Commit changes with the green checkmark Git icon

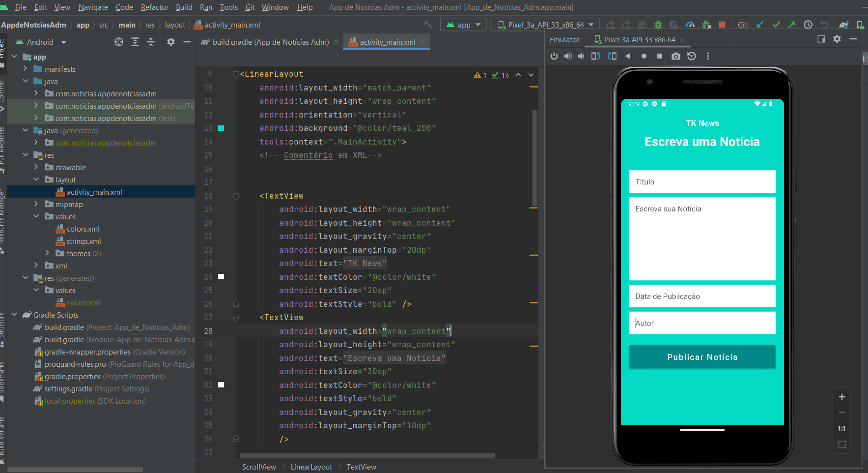point(776,24)
